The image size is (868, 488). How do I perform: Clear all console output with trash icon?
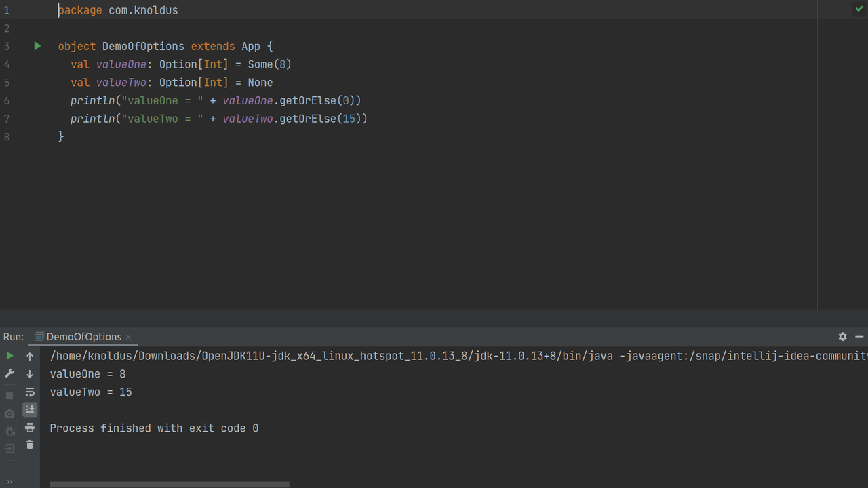tap(30, 445)
